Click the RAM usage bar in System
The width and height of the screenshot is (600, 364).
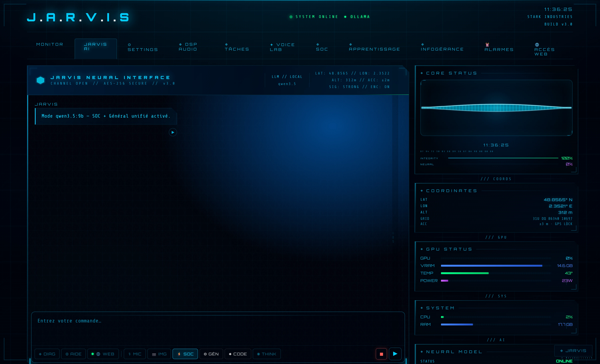tap(496, 324)
